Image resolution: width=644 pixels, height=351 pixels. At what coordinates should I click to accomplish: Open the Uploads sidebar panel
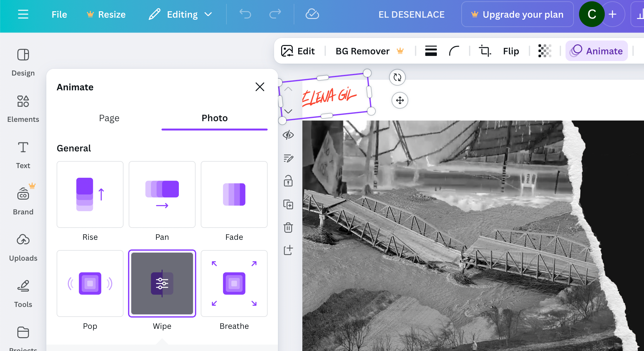tap(23, 248)
